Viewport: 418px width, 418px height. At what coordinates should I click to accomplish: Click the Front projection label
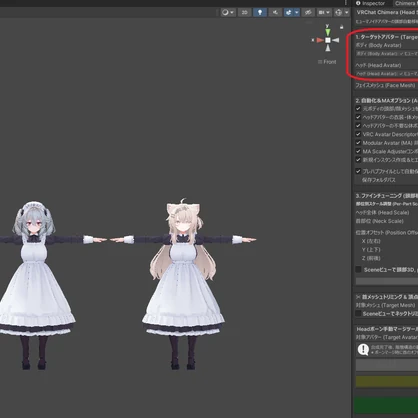coord(327,62)
